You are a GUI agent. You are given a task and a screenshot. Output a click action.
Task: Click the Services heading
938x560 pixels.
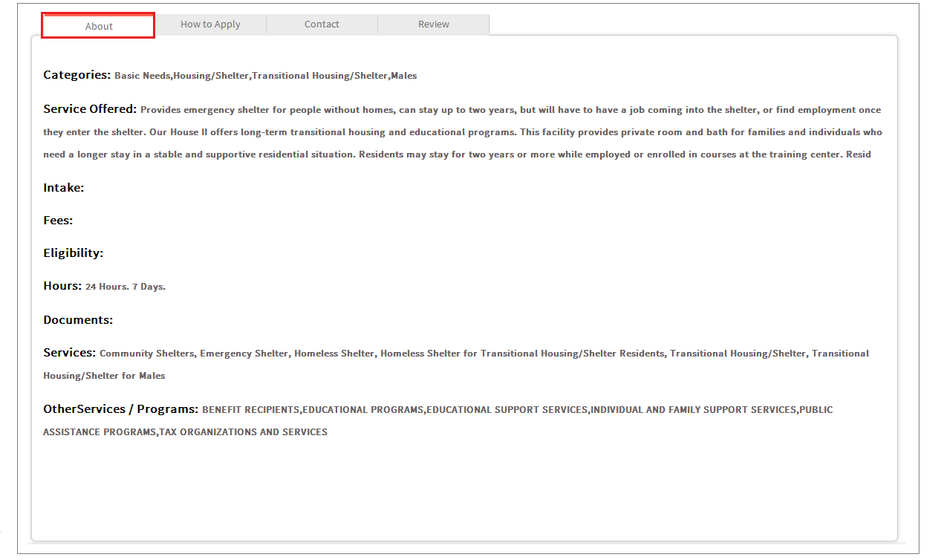(x=70, y=353)
